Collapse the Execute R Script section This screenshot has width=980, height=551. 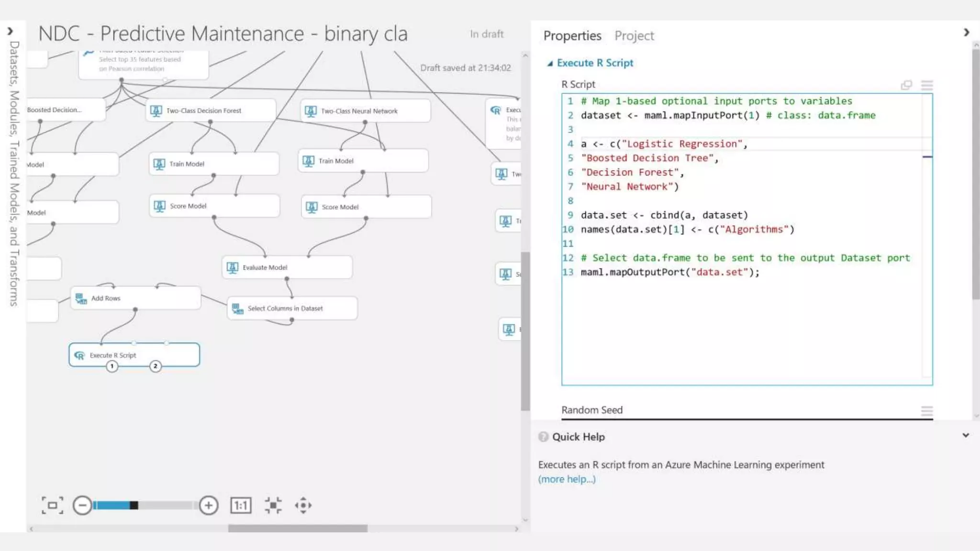click(x=550, y=63)
